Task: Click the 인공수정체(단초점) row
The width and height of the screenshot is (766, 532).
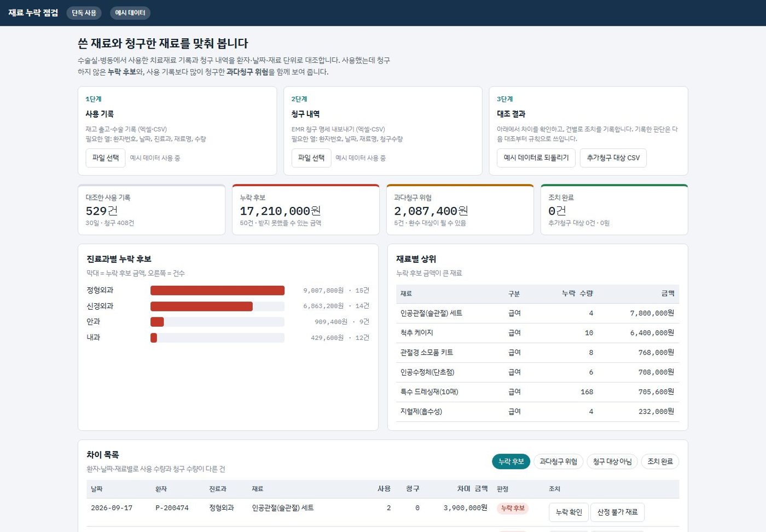Action: [x=537, y=372]
